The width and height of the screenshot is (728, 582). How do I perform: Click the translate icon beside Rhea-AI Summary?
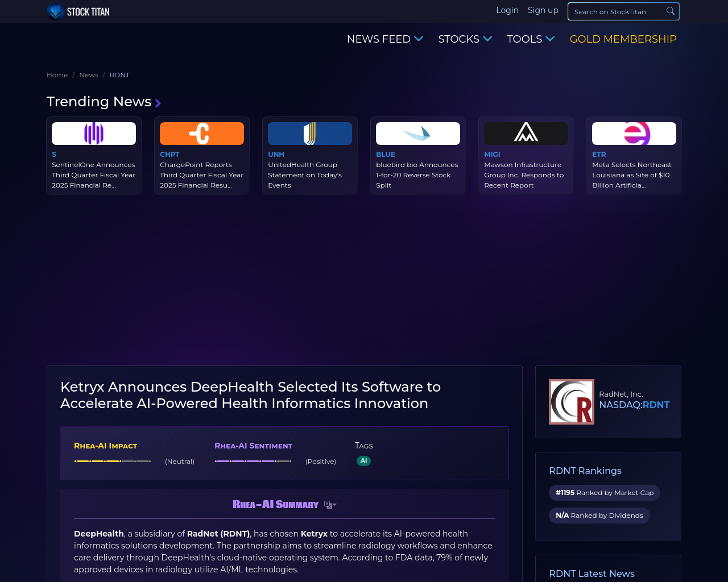tap(330, 505)
